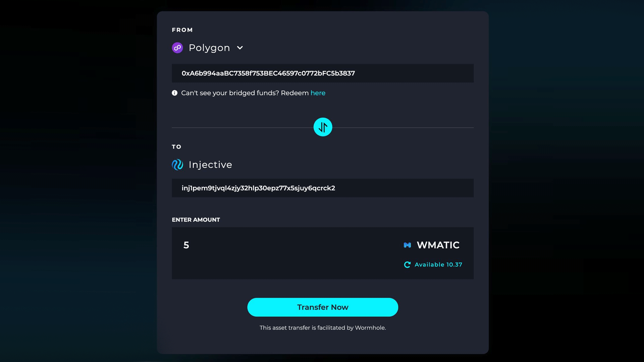Refresh balance with the circular arrow icon
Image resolution: width=644 pixels, height=362 pixels.
click(407, 265)
